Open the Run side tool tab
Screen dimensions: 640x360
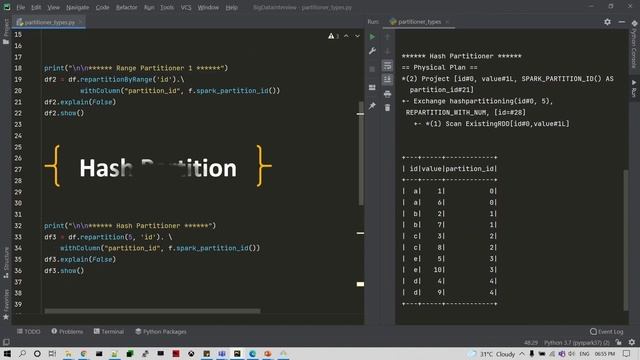pyautogui.click(x=634, y=89)
